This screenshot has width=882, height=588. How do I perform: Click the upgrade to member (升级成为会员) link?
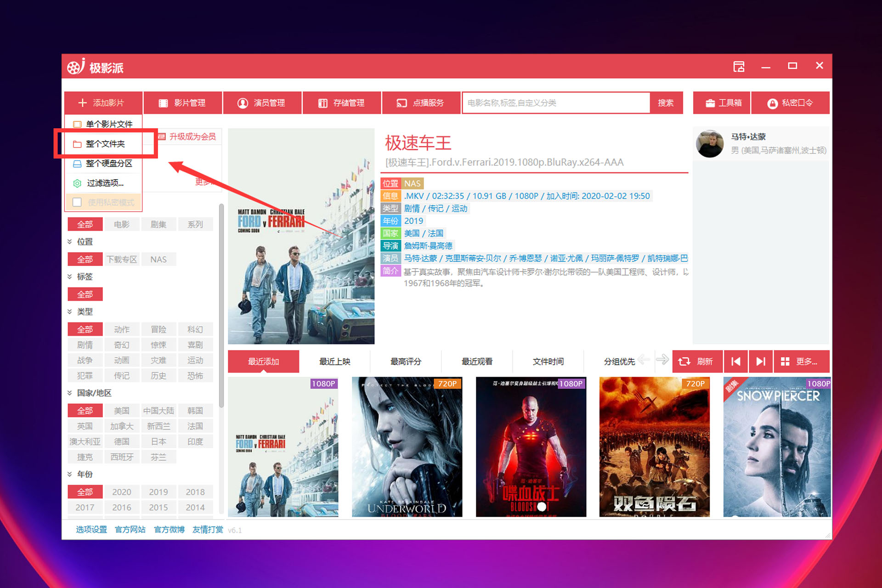pyautogui.click(x=192, y=136)
